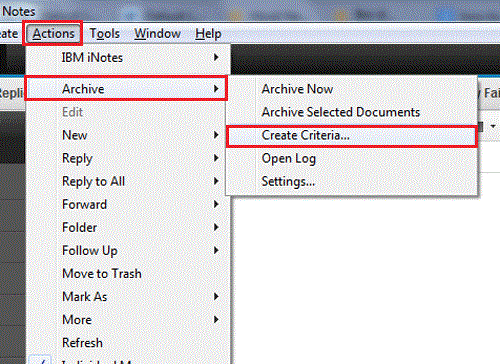The width and height of the screenshot is (500, 364).
Task: Expand the IBM iNotes submenu
Action: pos(128,58)
